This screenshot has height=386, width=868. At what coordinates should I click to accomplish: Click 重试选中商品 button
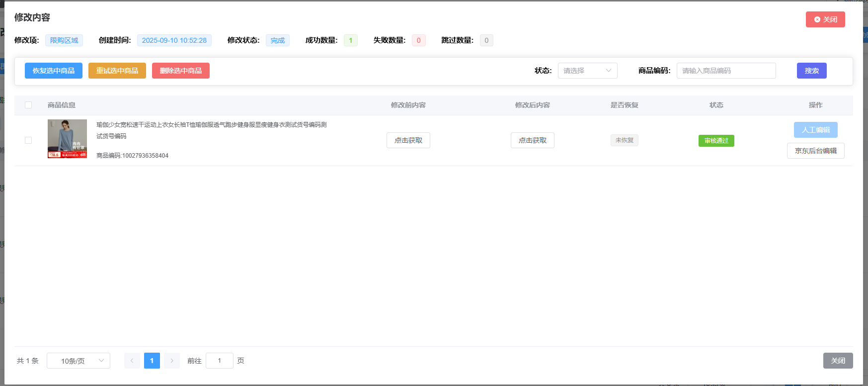(x=117, y=71)
